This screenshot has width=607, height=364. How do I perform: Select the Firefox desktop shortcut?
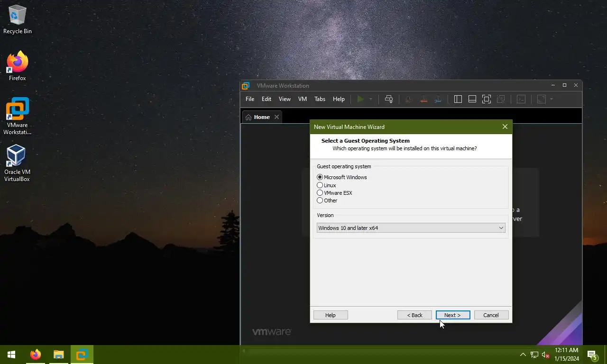click(18, 66)
